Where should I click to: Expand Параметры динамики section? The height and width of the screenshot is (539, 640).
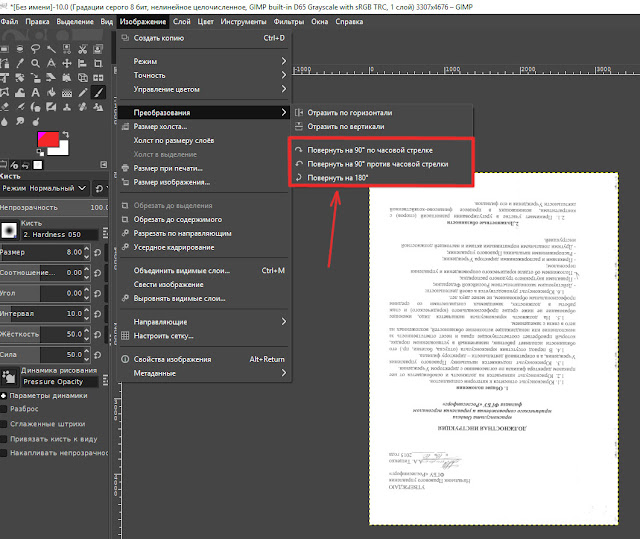[x=4, y=395]
